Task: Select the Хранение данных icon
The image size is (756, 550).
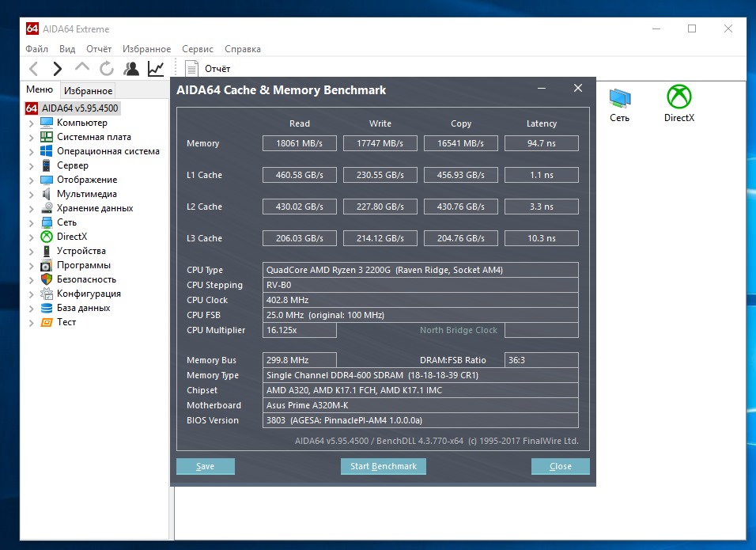Action: (x=47, y=208)
